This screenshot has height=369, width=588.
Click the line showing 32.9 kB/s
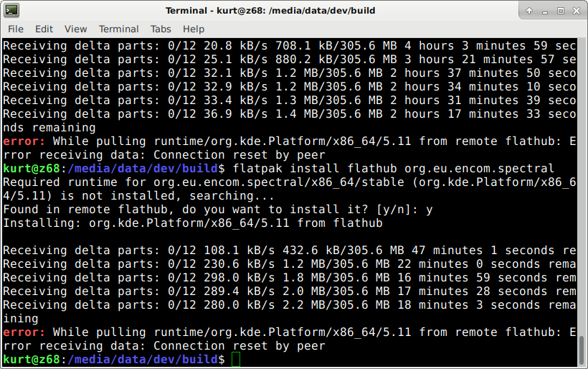click(290, 87)
